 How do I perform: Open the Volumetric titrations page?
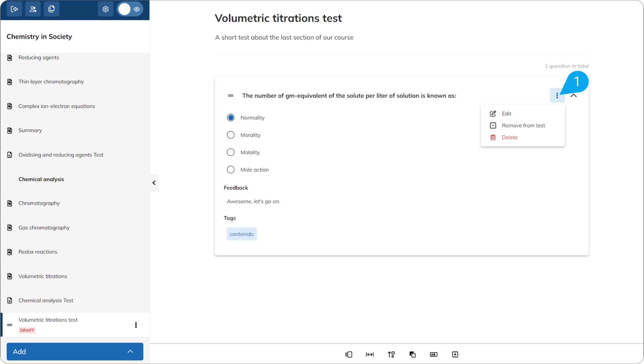43,276
